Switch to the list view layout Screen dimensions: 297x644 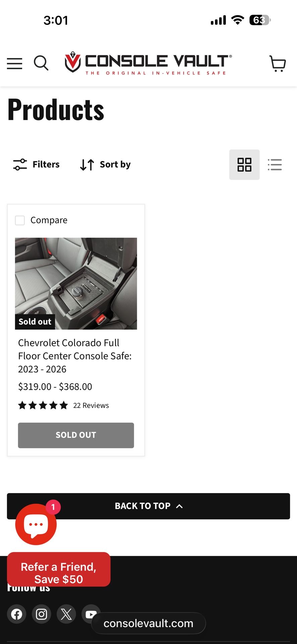pos(275,165)
